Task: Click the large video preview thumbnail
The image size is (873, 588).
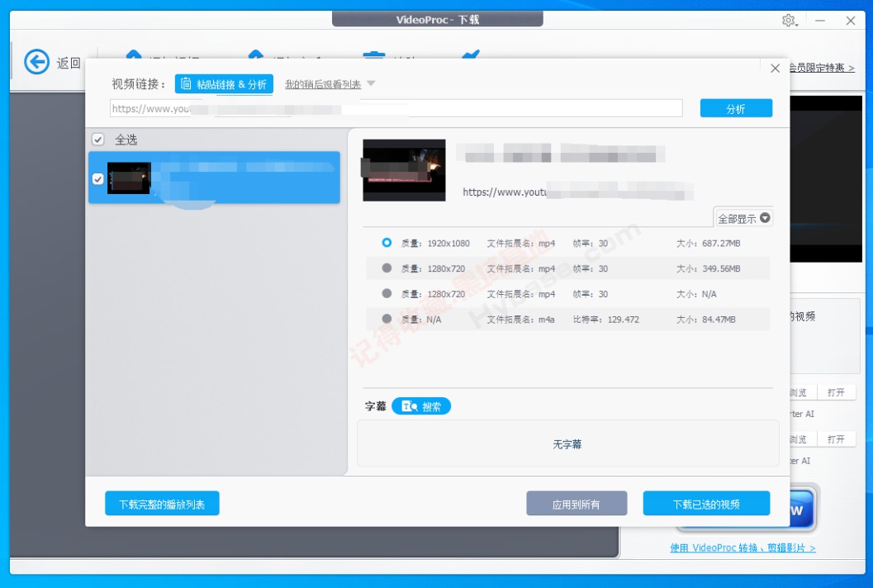Action: (404, 170)
